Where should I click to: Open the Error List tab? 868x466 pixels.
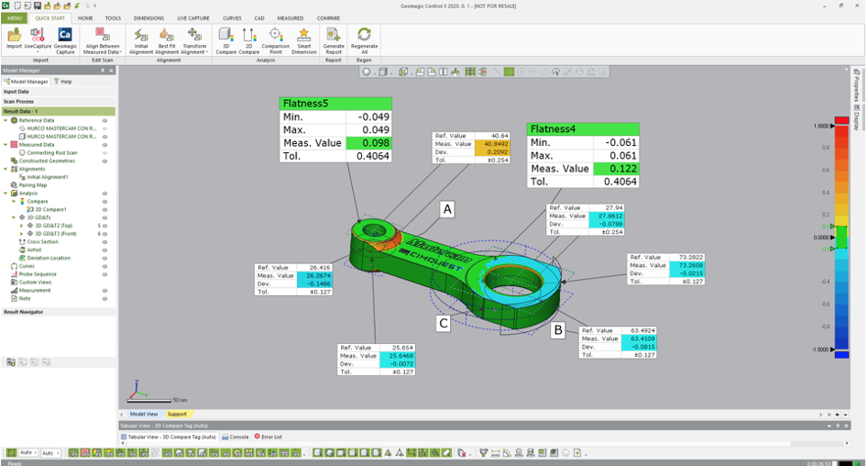coord(268,437)
